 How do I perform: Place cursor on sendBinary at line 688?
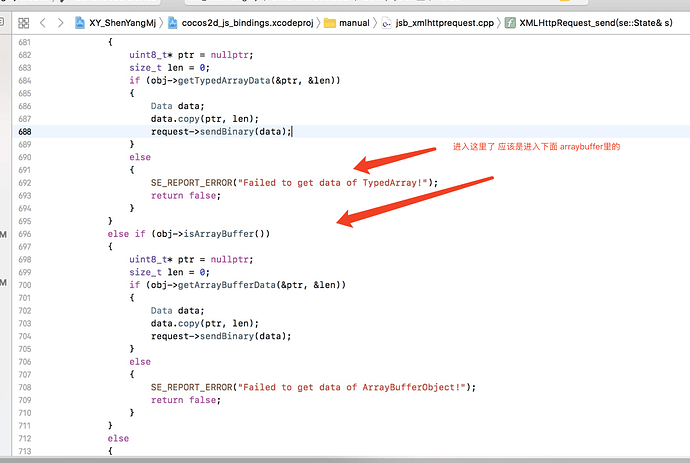tap(227, 132)
